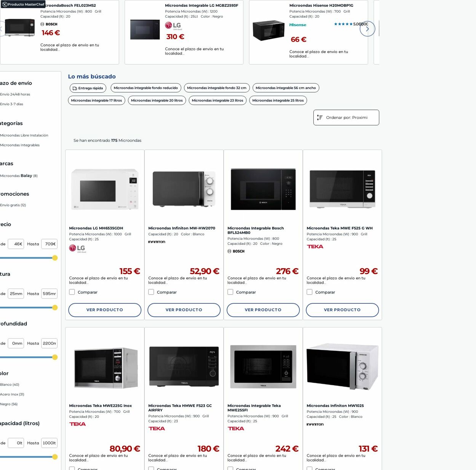
Task: Filter by Microondas Libre Instalación category
Action: [x=24, y=135]
